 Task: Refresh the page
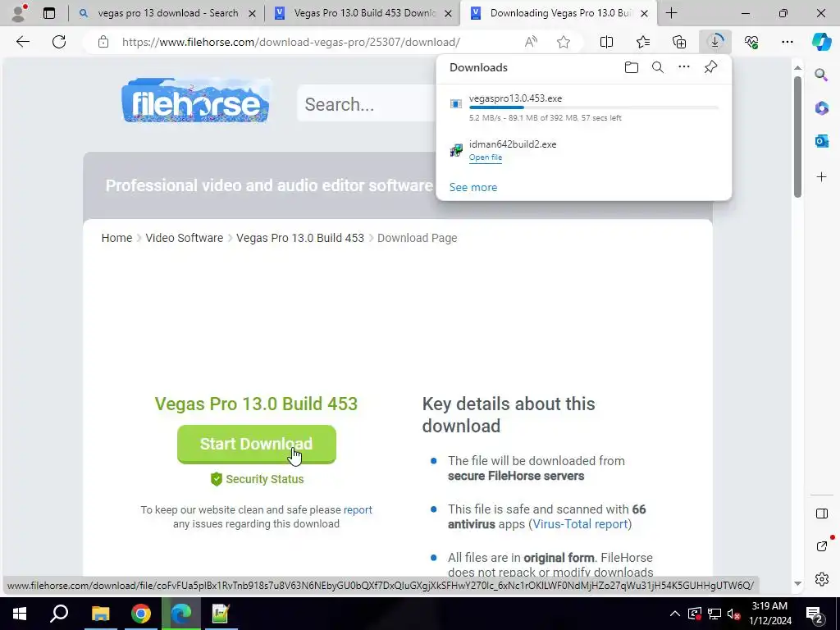point(59,42)
